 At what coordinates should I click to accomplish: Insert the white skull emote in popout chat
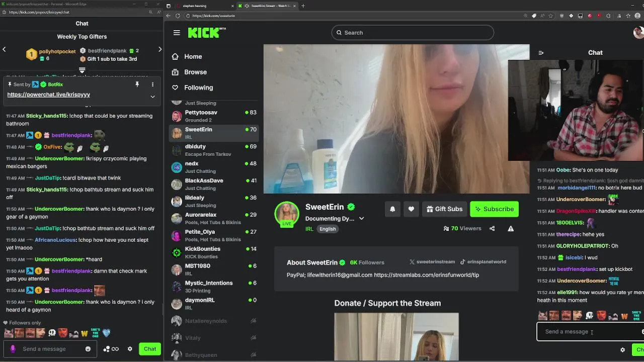(x=52, y=333)
